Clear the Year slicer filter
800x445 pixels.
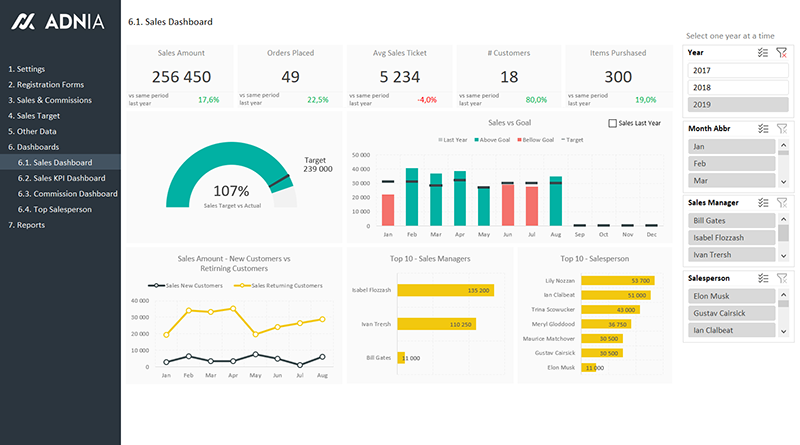pos(782,52)
